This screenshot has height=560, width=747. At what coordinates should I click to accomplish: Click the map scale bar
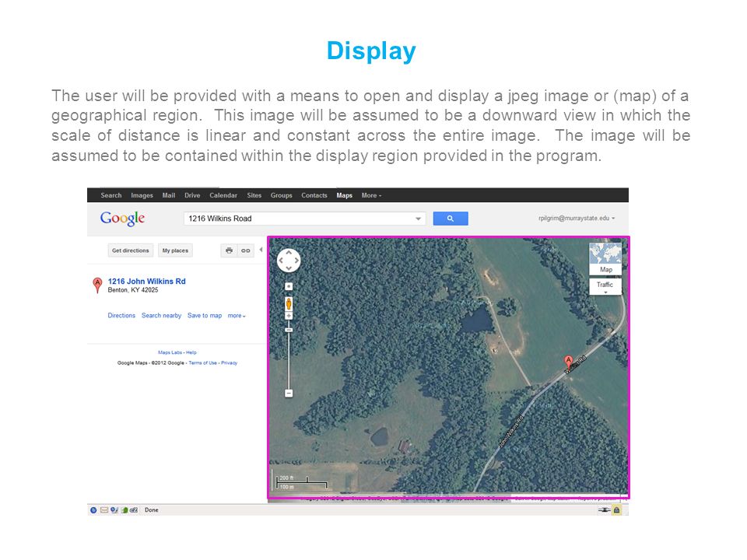(302, 482)
